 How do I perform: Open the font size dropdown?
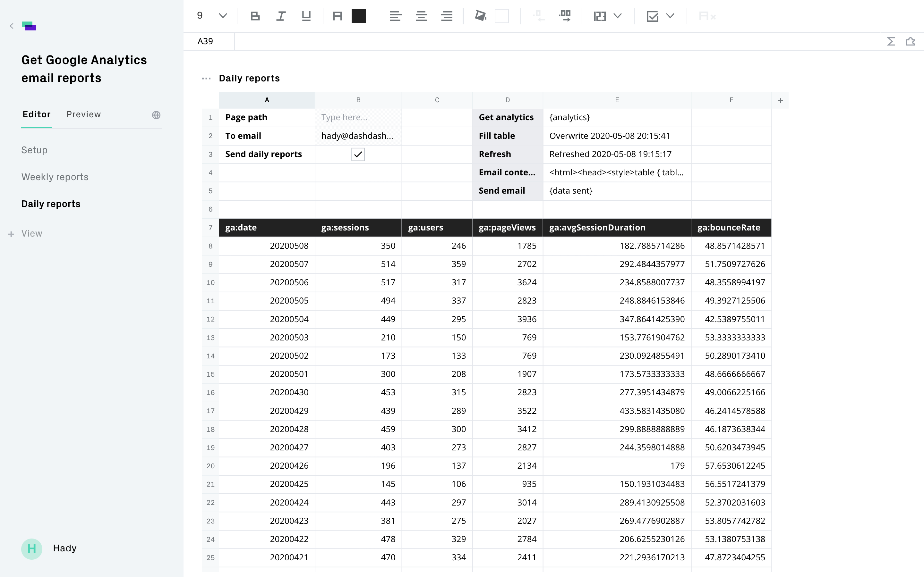click(223, 16)
